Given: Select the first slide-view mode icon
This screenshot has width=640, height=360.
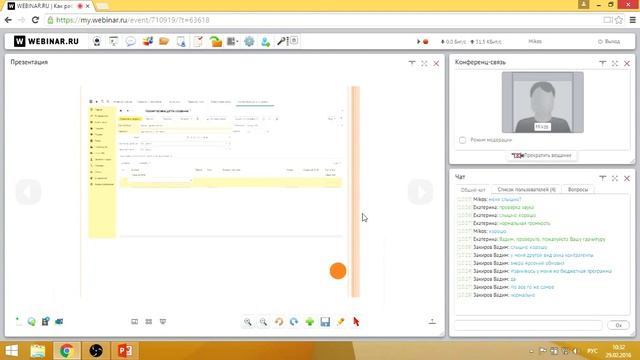Looking at the screenshot, I should [x=134, y=322].
